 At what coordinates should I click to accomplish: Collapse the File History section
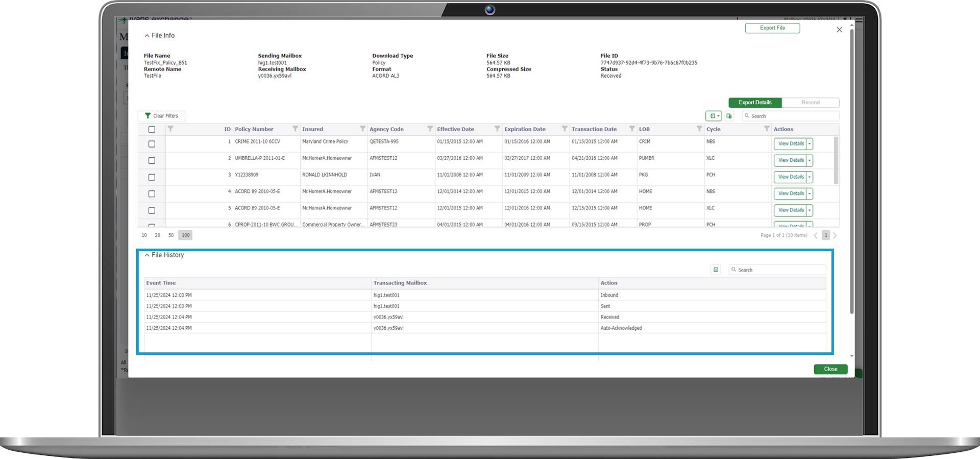tap(147, 255)
